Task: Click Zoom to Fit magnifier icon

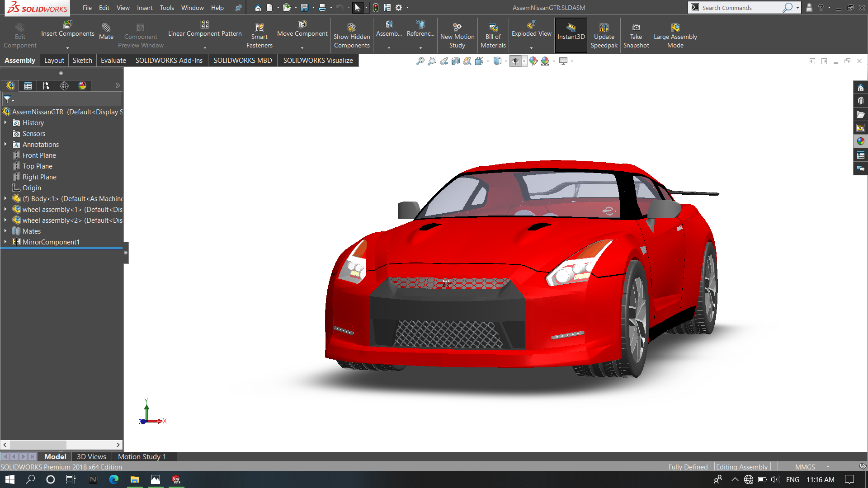Action: (x=420, y=61)
